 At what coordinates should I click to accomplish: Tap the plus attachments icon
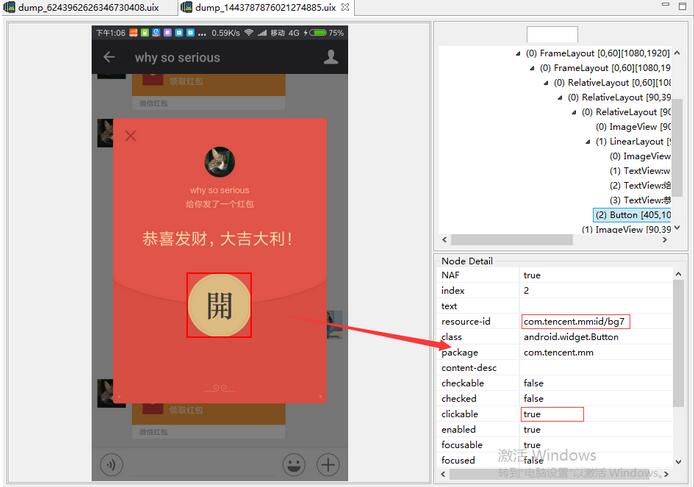pos(328,464)
